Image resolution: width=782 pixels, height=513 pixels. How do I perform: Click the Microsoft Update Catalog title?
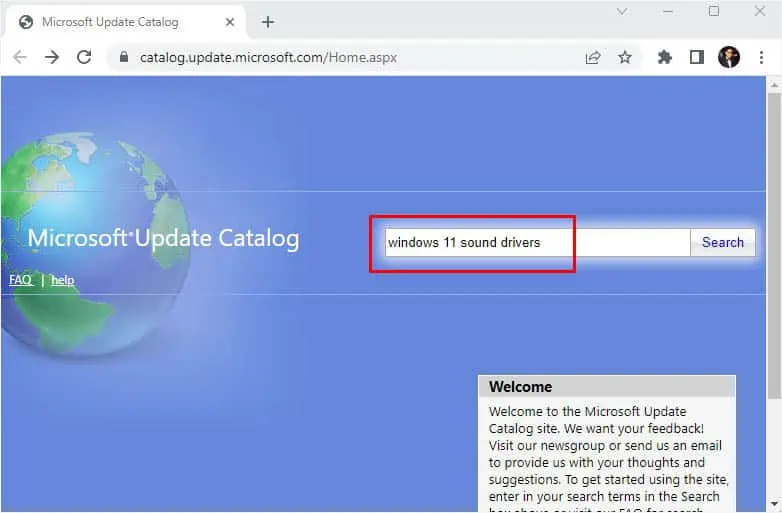164,238
